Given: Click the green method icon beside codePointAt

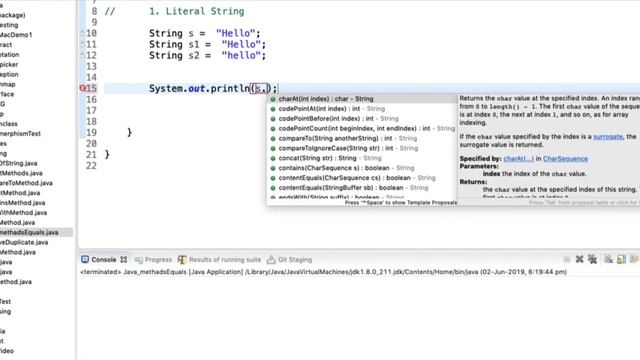Looking at the screenshot, I should 273,109.
